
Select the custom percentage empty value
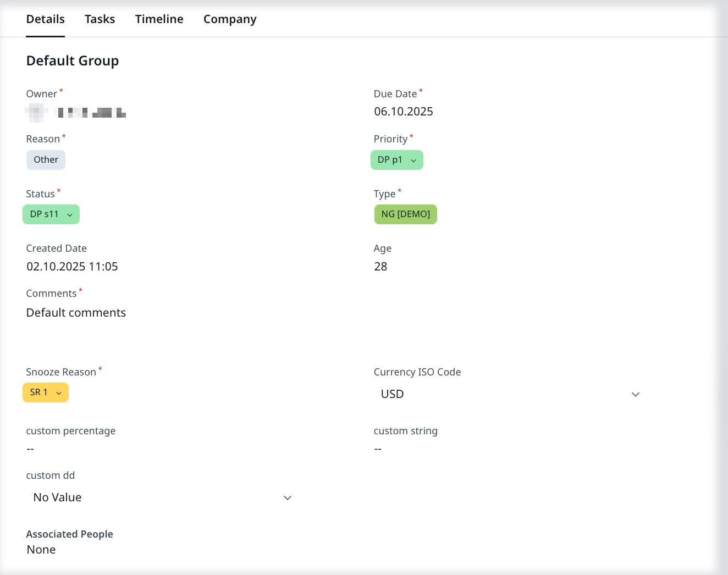[30, 449]
